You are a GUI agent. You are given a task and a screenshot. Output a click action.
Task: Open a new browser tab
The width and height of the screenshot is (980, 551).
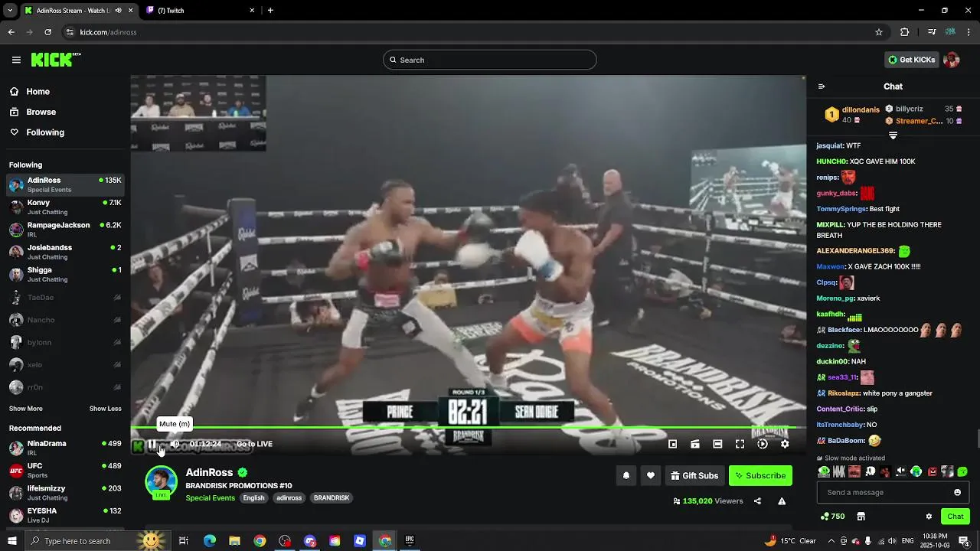click(270, 11)
